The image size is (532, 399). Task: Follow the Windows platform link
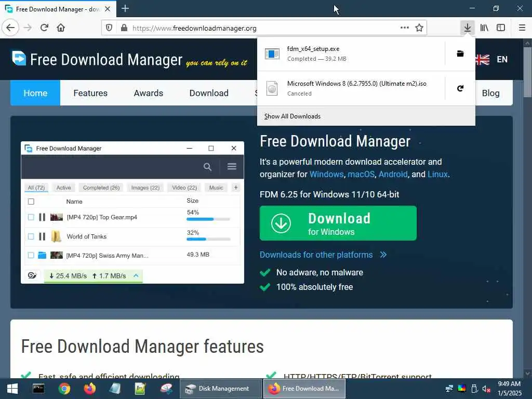[x=326, y=174]
